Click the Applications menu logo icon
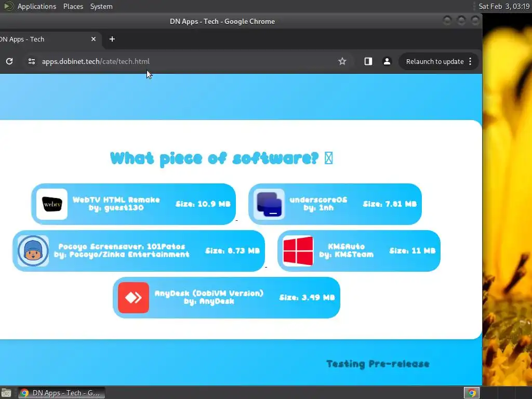The width and height of the screenshot is (532, 399). [x=8, y=6]
